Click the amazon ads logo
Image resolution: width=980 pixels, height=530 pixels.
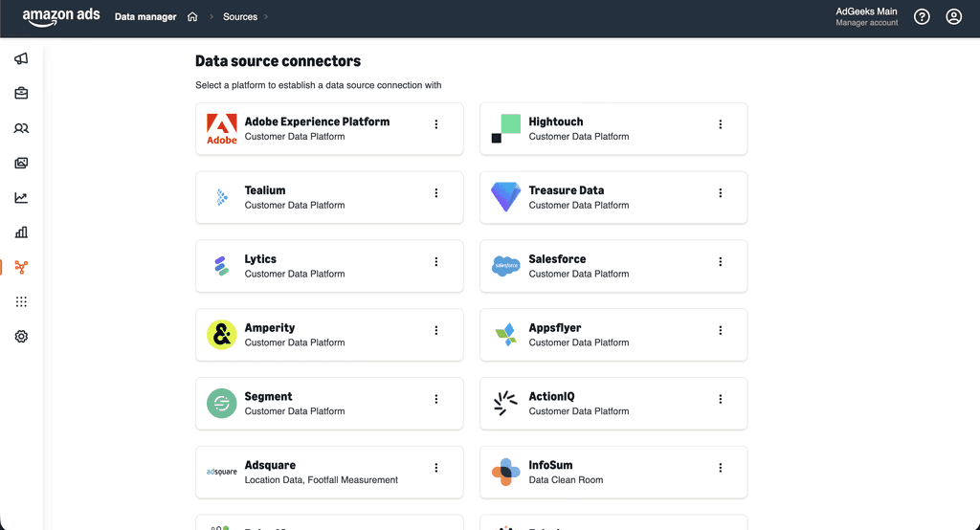pyautogui.click(x=61, y=17)
